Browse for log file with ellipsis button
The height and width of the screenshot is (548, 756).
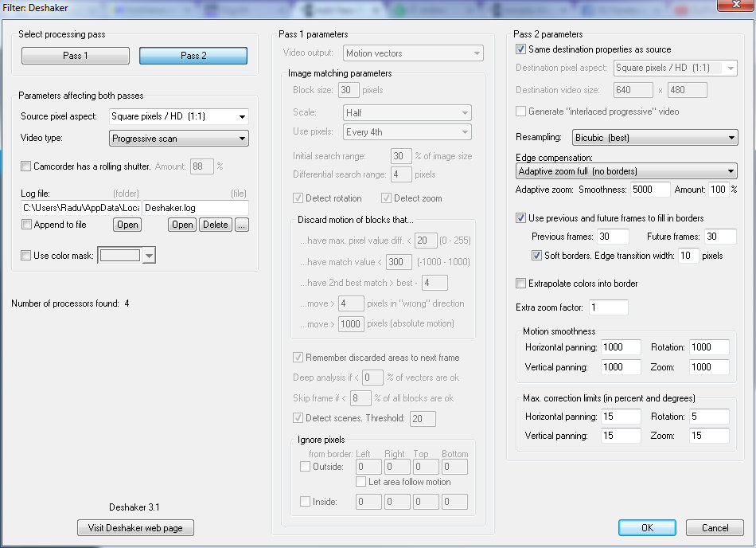click(242, 225)
